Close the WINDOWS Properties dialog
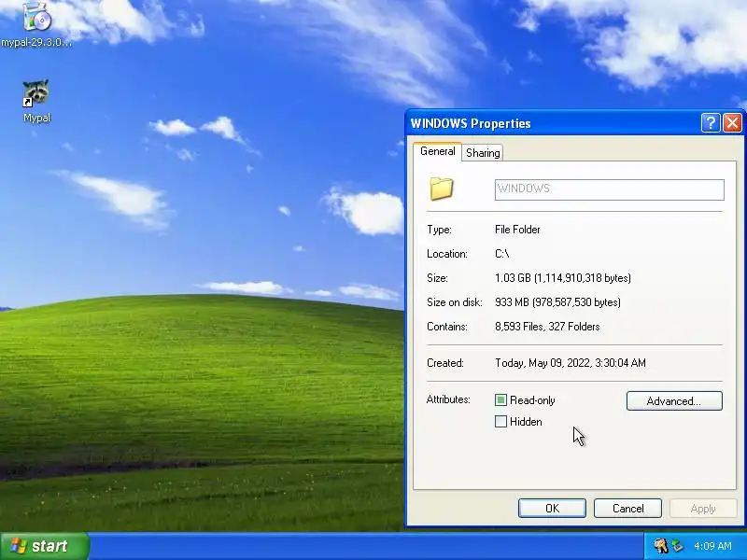 (x=732, y=123)
